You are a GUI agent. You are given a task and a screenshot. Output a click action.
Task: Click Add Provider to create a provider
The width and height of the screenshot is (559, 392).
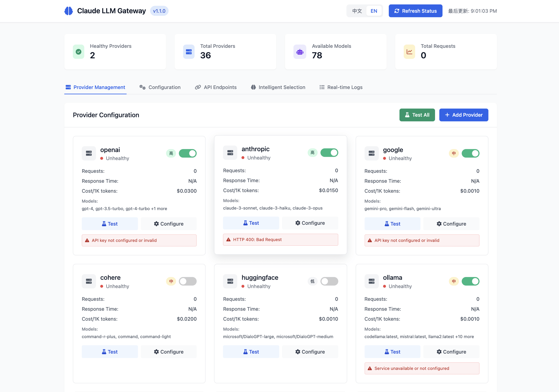coord(464,115)
